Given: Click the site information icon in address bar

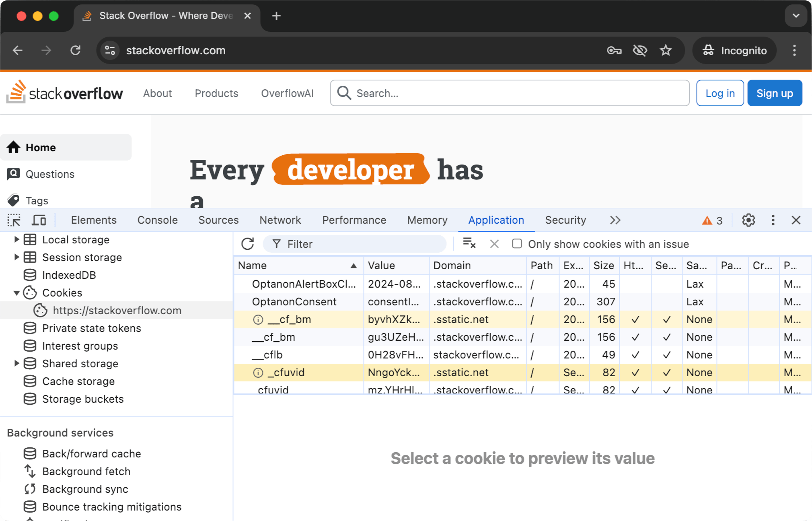Looking at the screenshot, I should (110, 50).
